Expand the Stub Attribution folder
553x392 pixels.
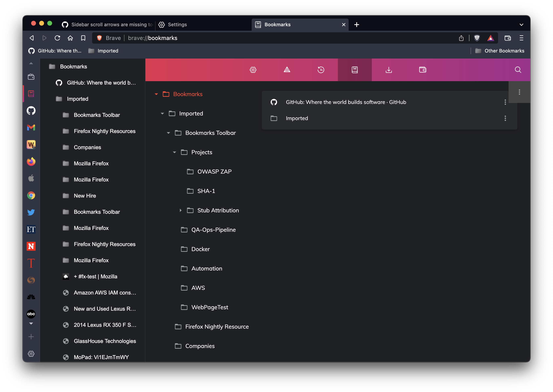180,210
